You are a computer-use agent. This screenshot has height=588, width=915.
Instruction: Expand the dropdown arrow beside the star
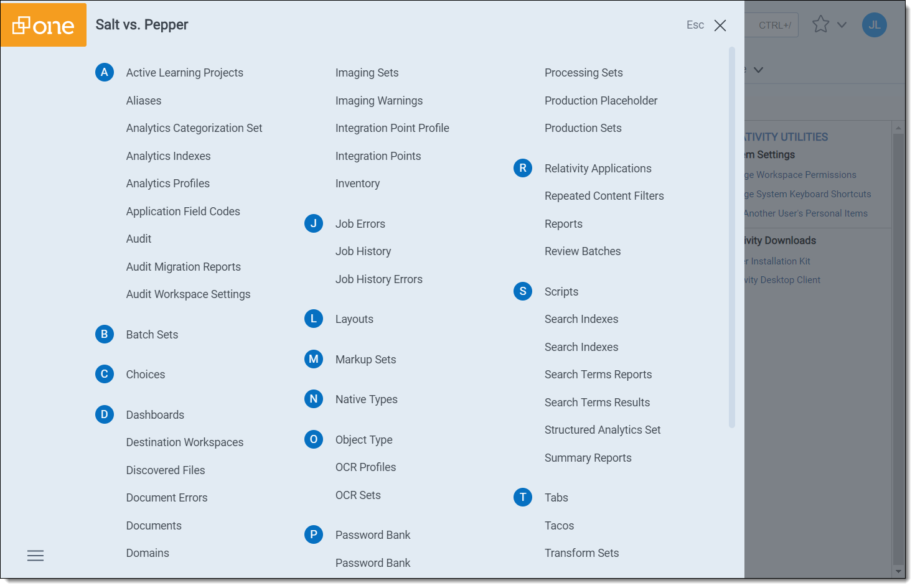click(x=842, y=25)
